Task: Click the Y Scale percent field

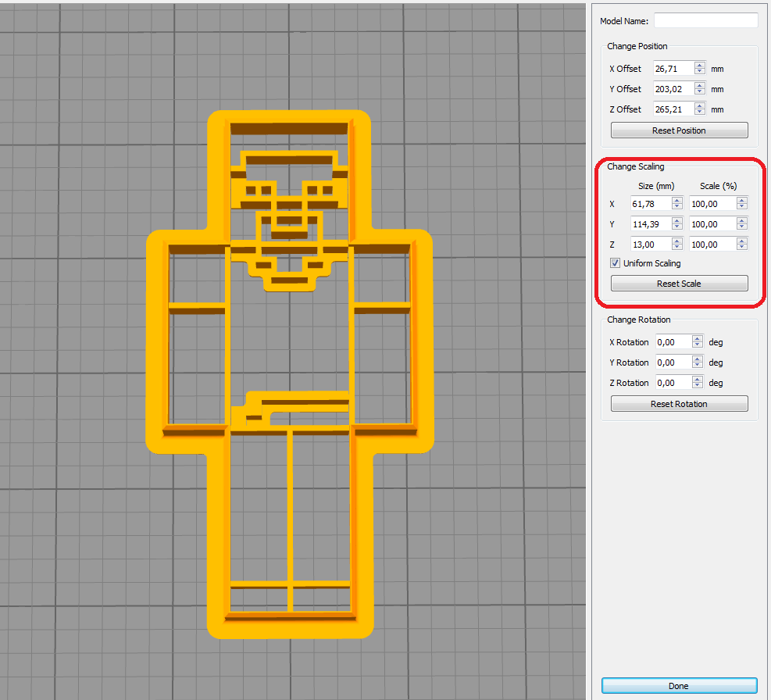Action: [x=712, y=223]
